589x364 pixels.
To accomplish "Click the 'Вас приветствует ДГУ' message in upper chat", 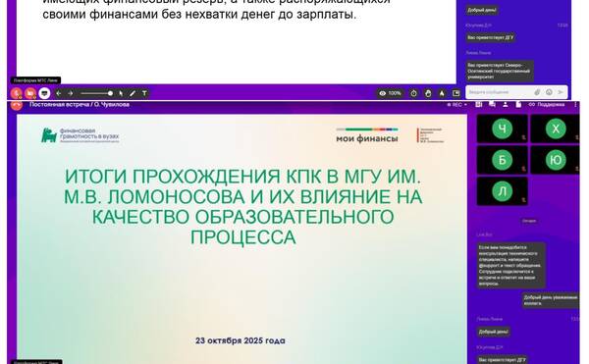I will (x=491, y=37).
